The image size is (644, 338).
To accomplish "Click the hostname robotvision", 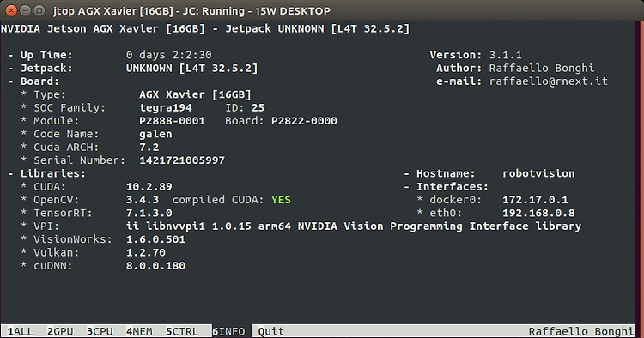I will point(538,173).
